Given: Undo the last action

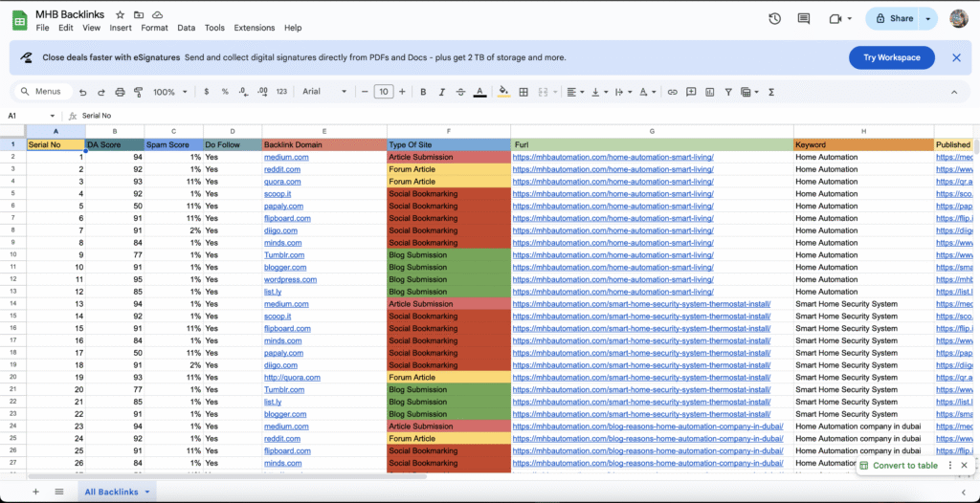Looking at the screenshot, I should [82, 92].
